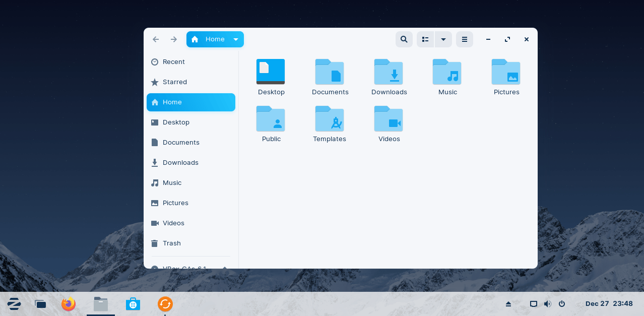The width and height of the screenshot is (644, 316).
Task: Open Trash from the sidebar
Action: tap(172, 243)
